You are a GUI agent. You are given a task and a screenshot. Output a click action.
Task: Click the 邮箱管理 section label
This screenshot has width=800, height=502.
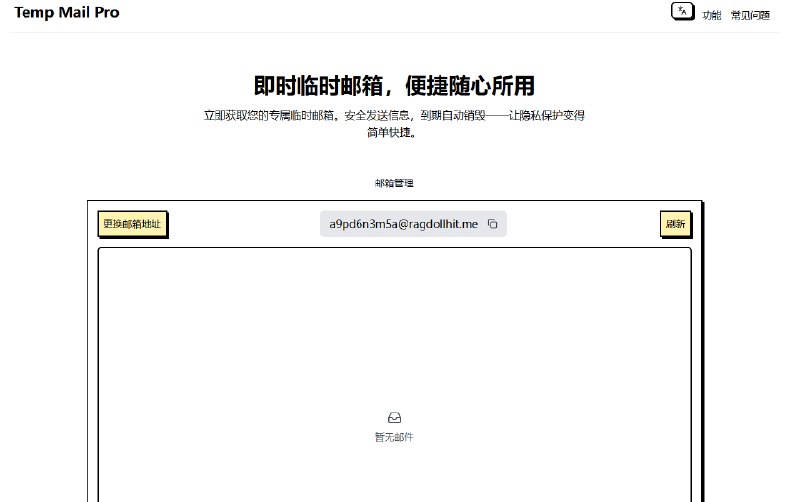coord(394,183)
